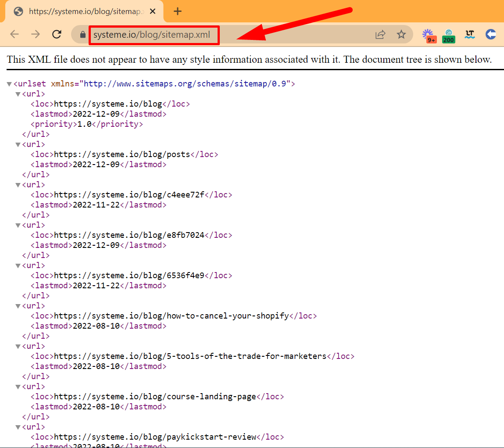Click the share page icon in address bar
The image size is (504, 448).
380,34
